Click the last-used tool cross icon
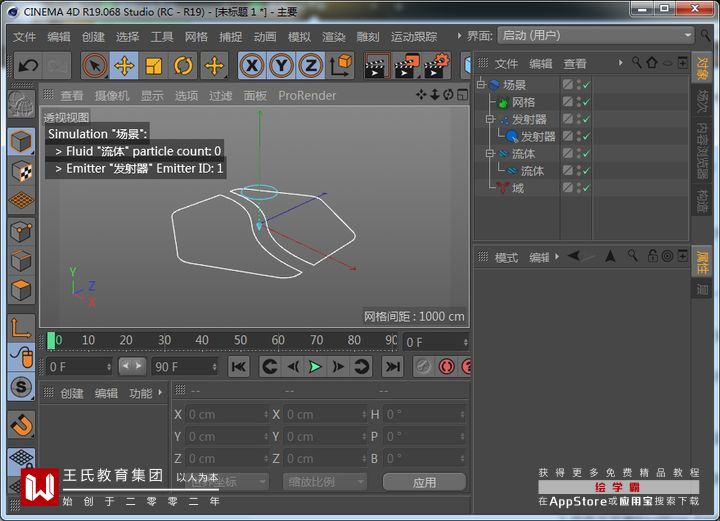Viewport: 720px width, 521px height. [214, 66]
